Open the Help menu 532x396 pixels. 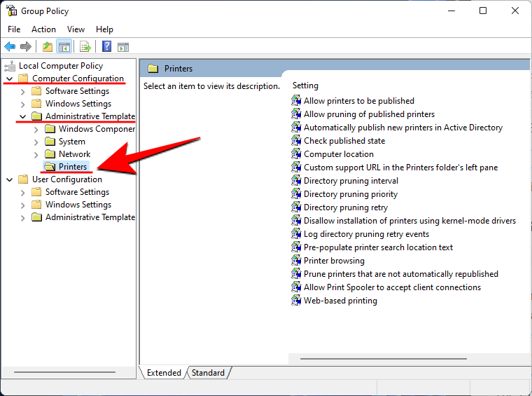pos(104,29)
